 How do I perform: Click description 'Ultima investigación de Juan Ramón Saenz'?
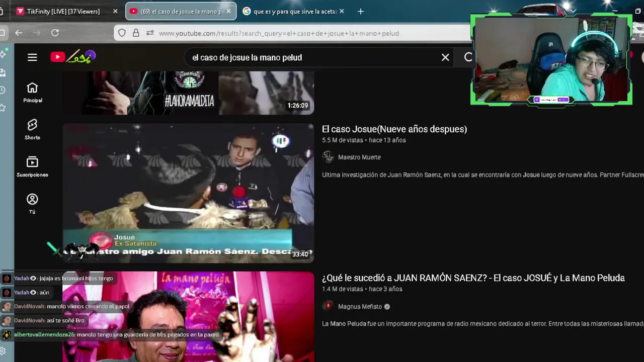tap(482, 175)
